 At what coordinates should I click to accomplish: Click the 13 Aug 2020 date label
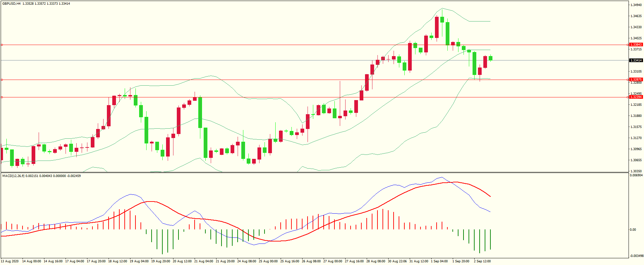(10, 261)
